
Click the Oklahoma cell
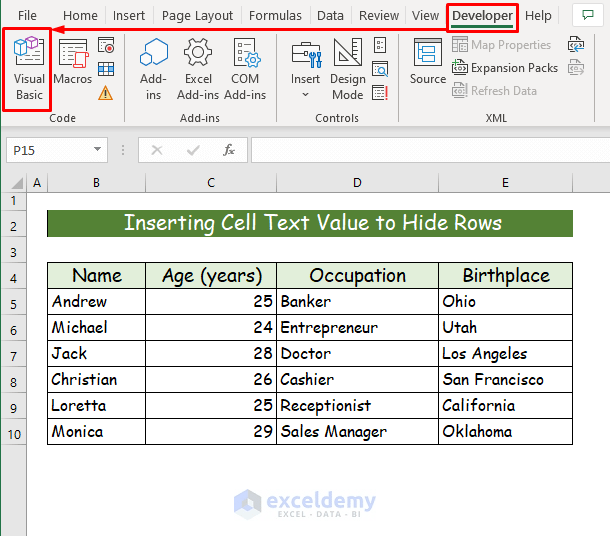[505, 432]
